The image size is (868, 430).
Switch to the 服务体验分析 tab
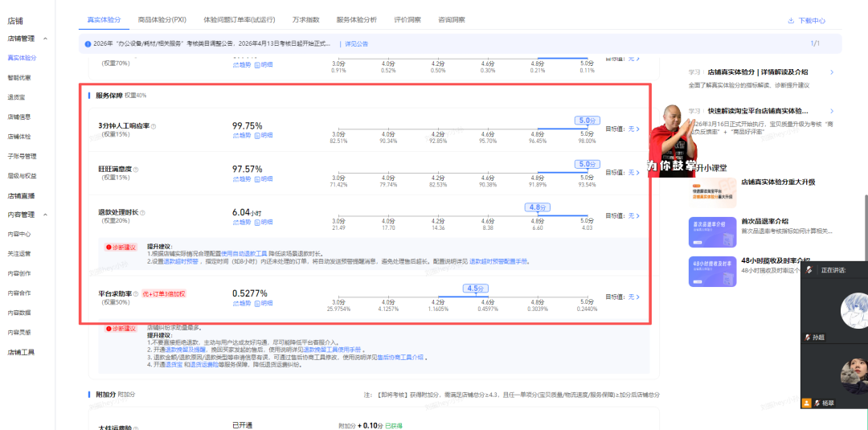pos(357,20)
